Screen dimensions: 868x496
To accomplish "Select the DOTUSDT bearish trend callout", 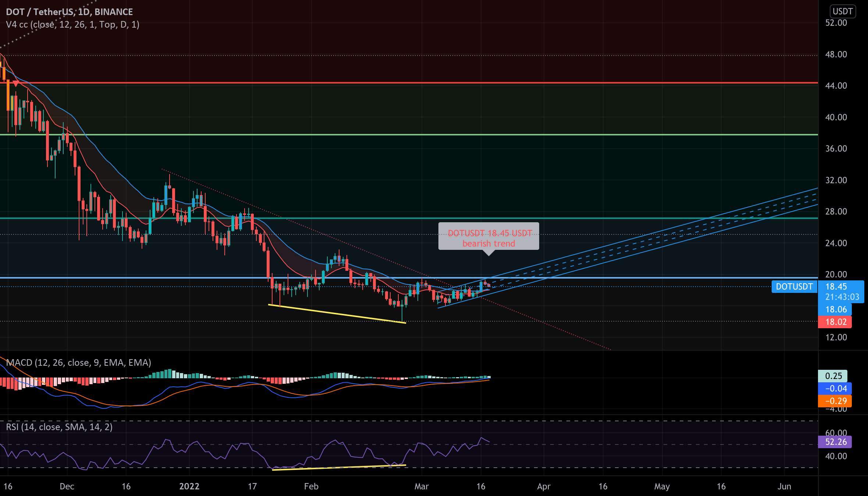I will click(x=489, y=238).
